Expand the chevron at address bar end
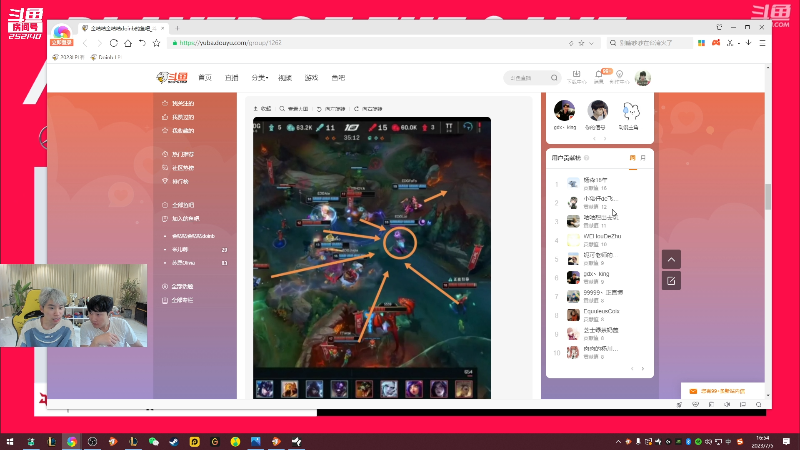 click(591, 43)
